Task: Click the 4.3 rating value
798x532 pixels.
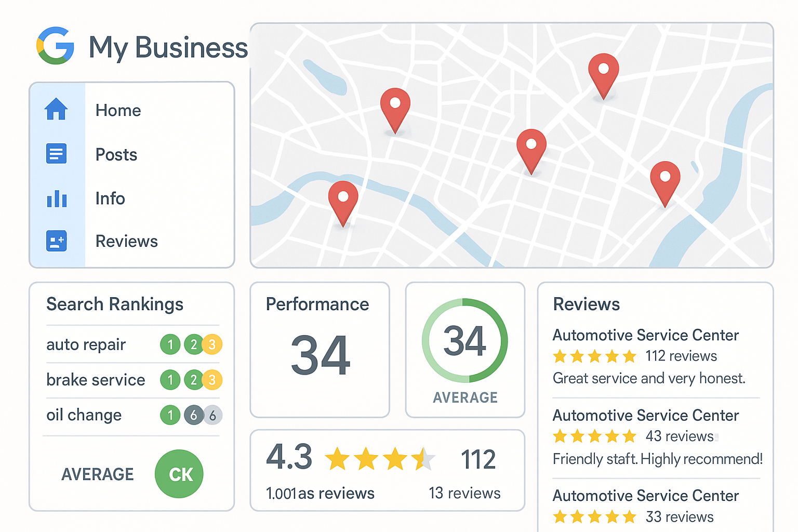Action: [289, 457]
